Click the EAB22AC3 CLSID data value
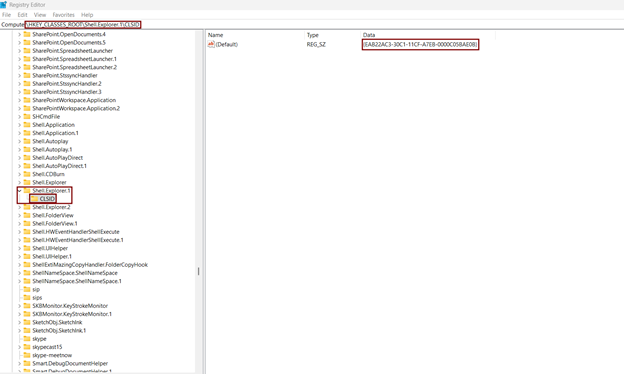Image resolution: width=624 pixels, height=374 pixels. pyautogui.click(x=420, y=44)
